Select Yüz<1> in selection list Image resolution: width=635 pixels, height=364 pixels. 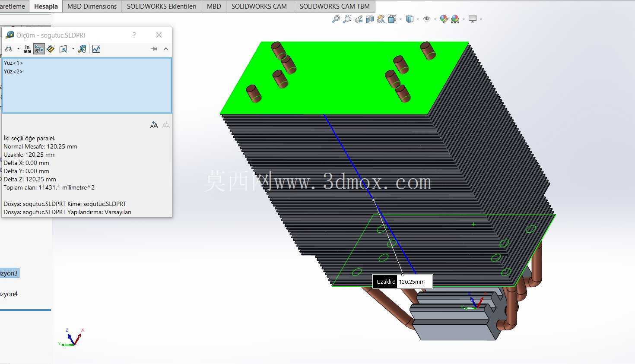click(x=13, y=63)
